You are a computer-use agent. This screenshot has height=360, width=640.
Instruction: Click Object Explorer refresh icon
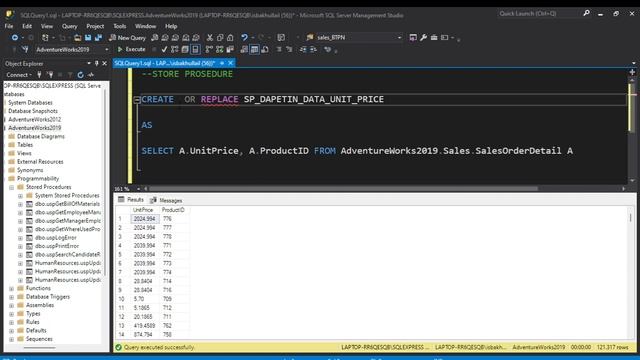(x=80, y=75)
